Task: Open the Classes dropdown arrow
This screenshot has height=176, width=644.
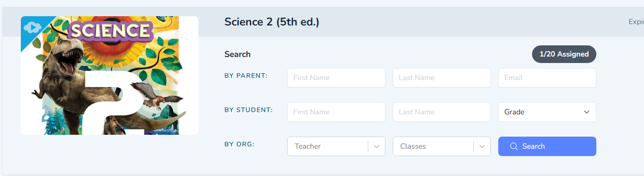Action: (482, 146)
